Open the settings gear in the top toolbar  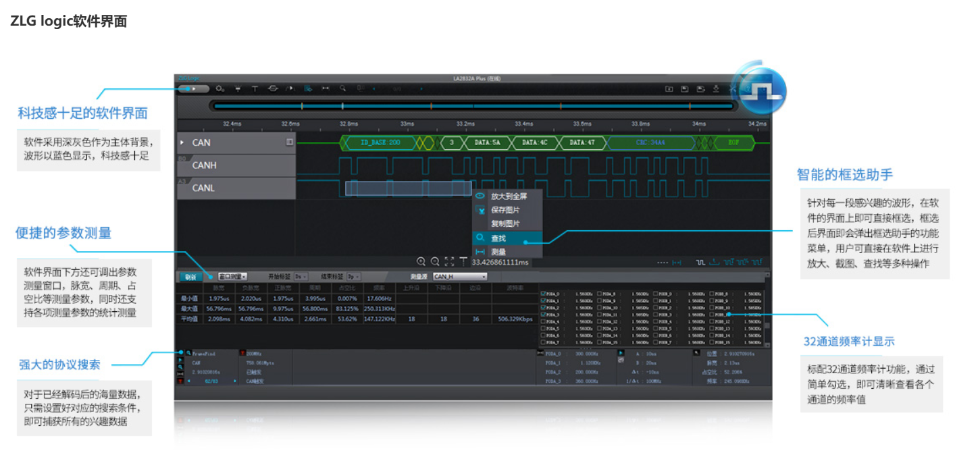[220, 88]
